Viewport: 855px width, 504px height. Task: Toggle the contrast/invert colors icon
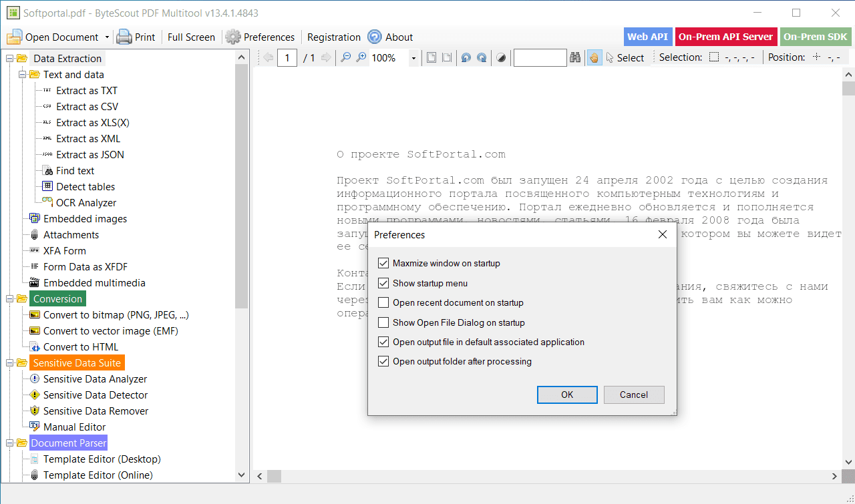pos(501,58)
